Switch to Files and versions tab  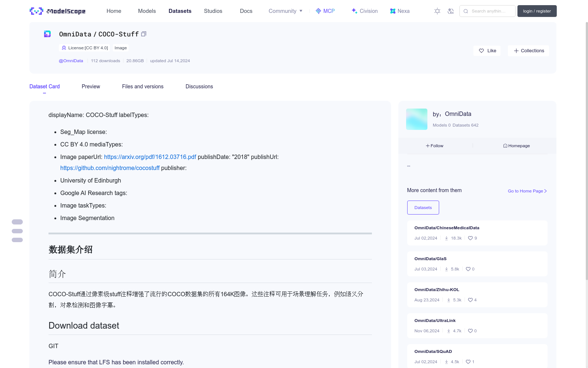point(143,86)
